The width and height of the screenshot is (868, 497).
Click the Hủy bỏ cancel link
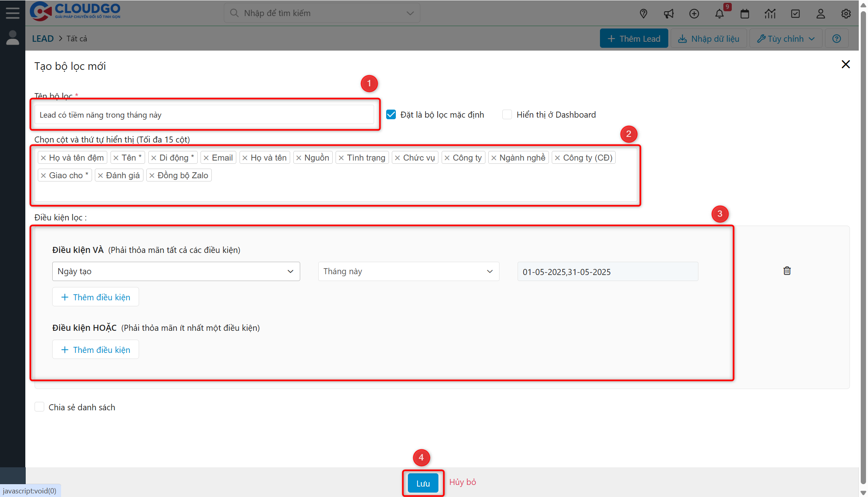click(x=463, y=482)
